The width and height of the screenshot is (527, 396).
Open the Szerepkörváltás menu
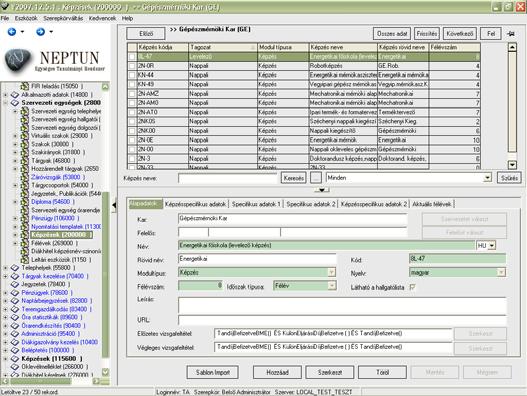63,18
